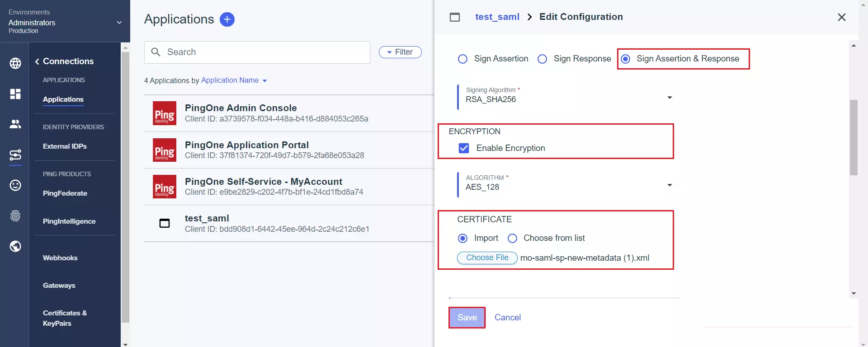Click the PING PRODUCTS section label
Image resolution: width=868 pixels, height=347 pixels.
point(67,174)
